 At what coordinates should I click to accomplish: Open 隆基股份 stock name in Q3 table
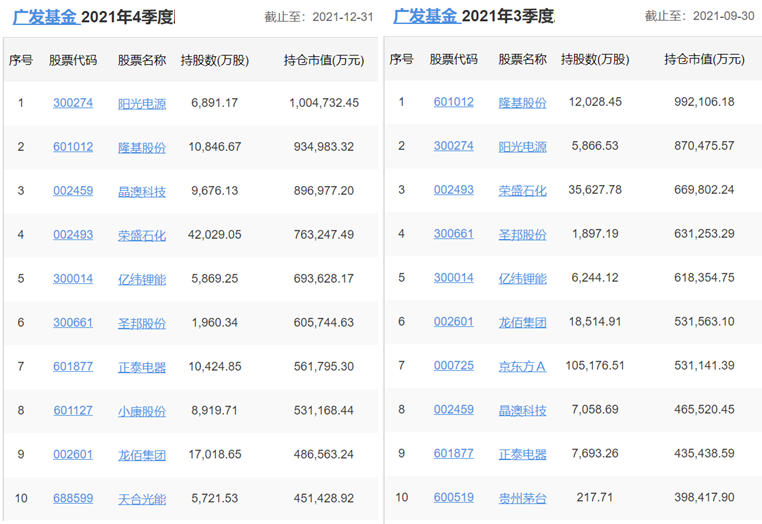522,103
